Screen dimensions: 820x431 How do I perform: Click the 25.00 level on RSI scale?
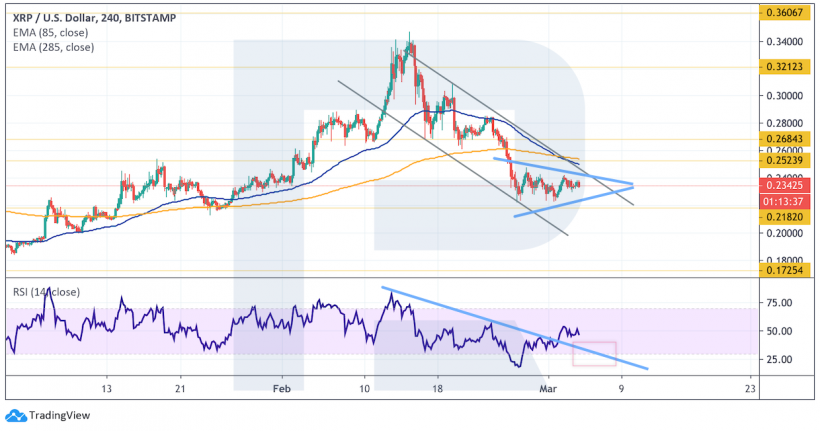click(779, 359)
